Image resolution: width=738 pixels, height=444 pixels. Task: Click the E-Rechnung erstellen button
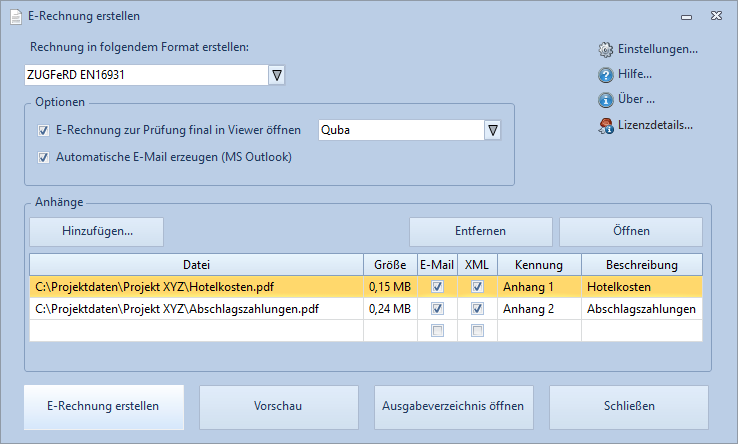pos(104,407)
